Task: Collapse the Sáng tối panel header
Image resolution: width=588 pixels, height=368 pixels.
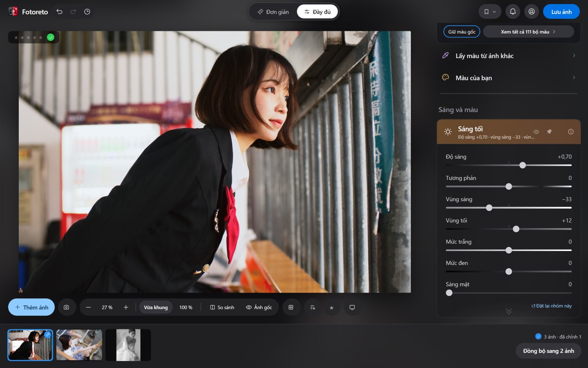Action: point(509,132)
